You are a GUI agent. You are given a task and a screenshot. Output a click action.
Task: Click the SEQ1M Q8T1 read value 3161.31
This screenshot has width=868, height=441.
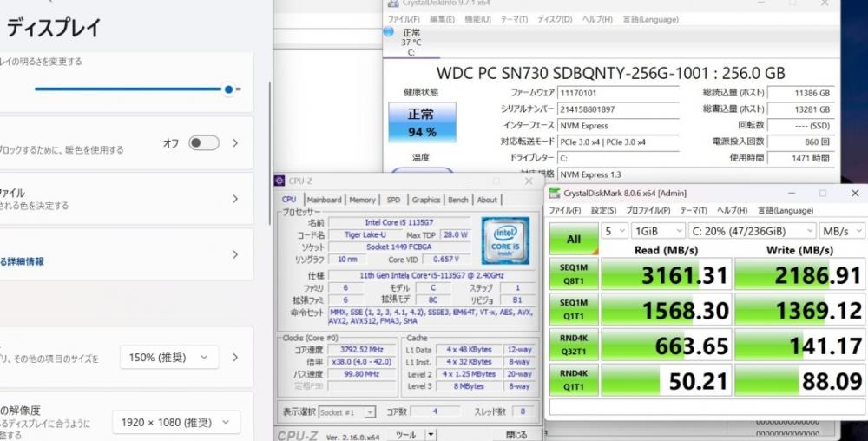click(667, 274)
